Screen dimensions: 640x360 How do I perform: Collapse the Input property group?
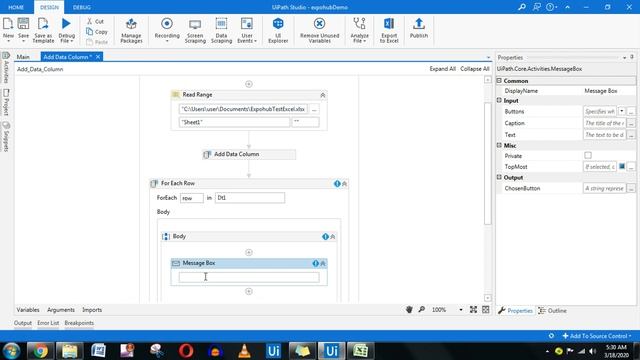point(499,100)
